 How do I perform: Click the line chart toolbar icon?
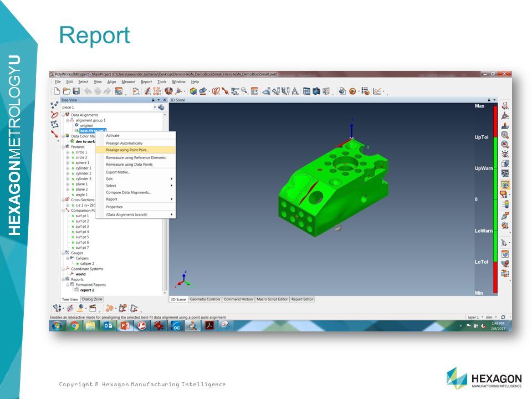point(377,91)
